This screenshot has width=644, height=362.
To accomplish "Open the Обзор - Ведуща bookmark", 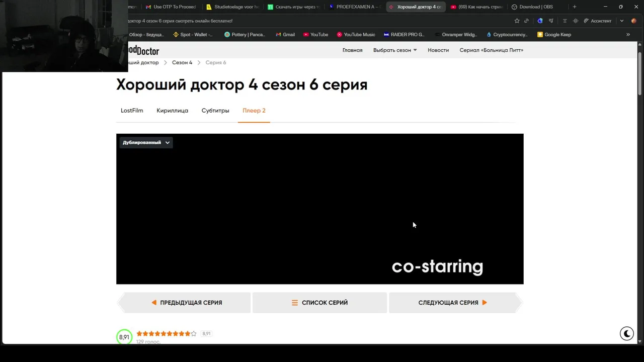I will (x=146, y=35).
